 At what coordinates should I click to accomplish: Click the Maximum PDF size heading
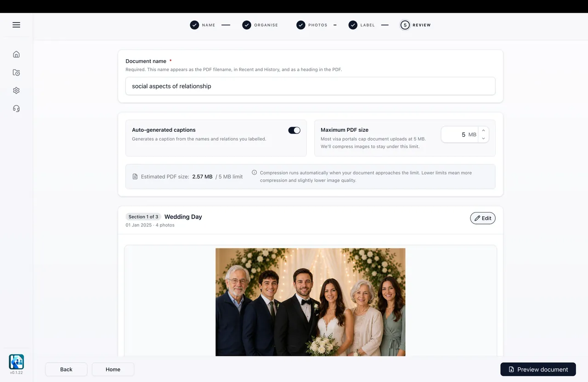(345, 130)
